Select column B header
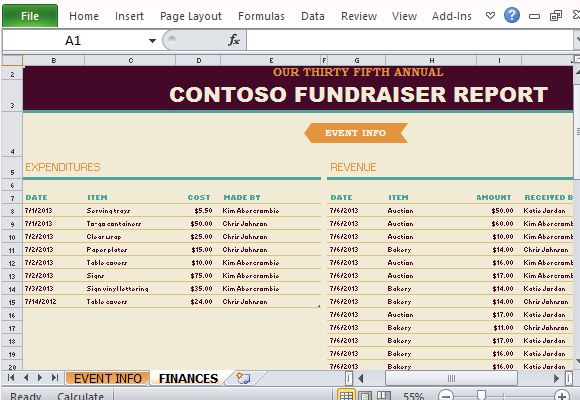 54,60
